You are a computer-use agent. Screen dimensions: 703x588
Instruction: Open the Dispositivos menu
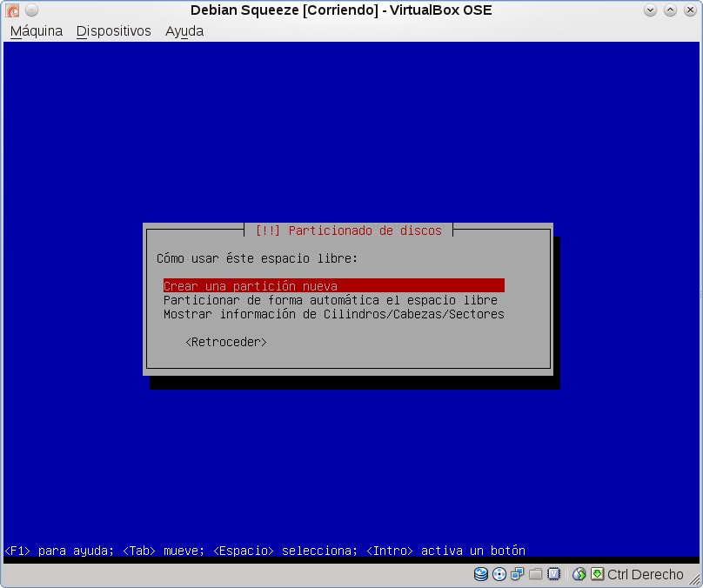pos(113,31)
